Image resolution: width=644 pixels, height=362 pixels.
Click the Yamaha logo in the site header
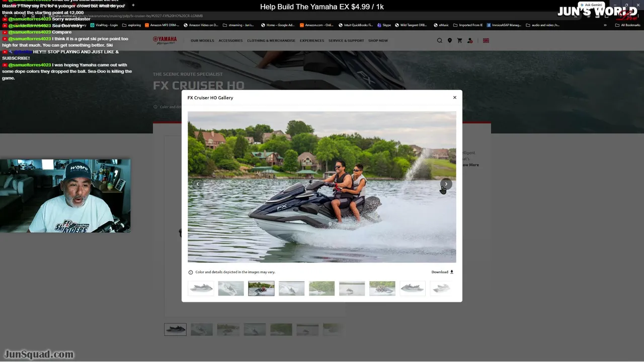point(165,40)
